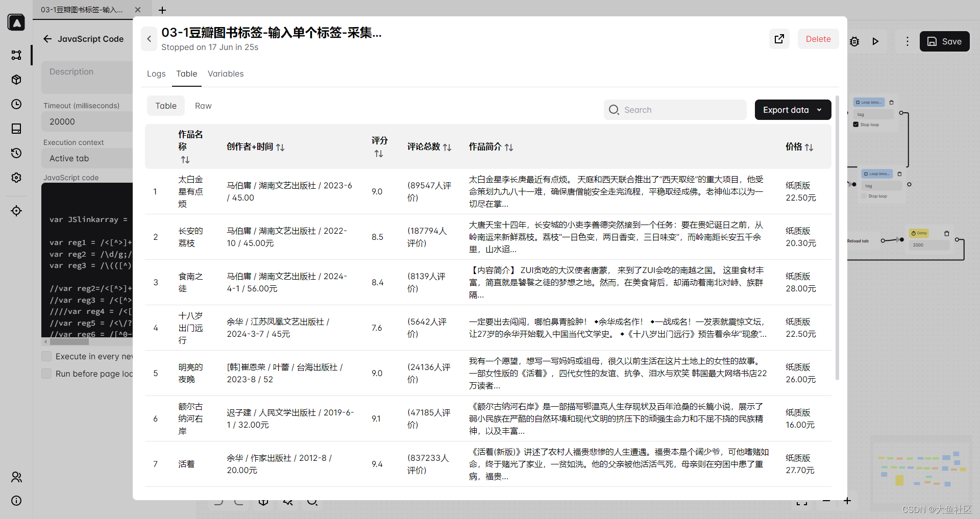Open log in new window icon

[x=779, y=39]
